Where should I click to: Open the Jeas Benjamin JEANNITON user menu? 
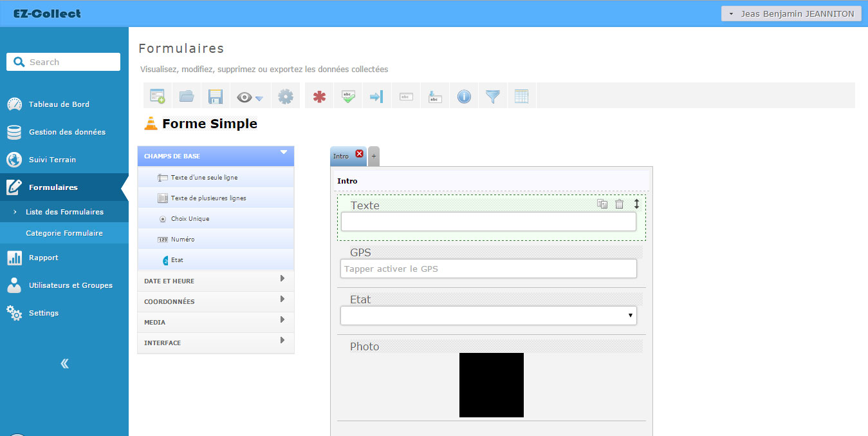tap(791, 14)
